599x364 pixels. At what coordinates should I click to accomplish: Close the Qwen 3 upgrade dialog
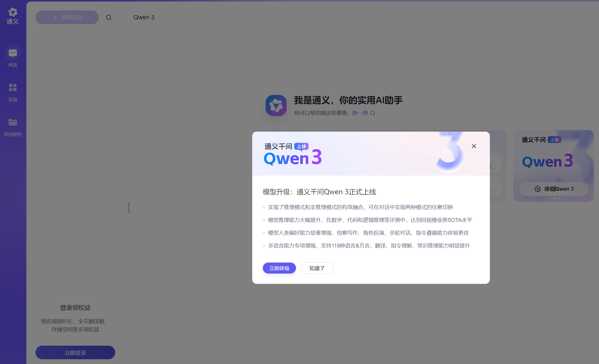pos(474,146)
